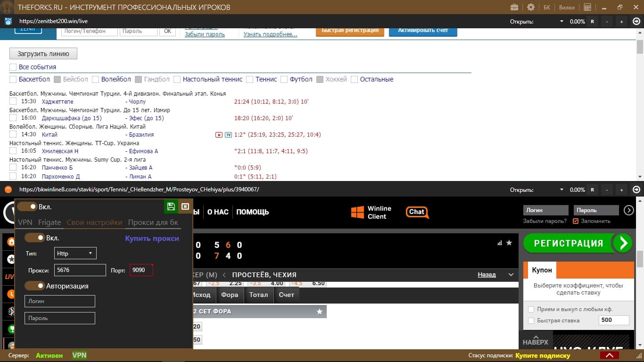The width and height of the screenshot is (644, 362).
Task: Open Winline favorites star sidebar icon
Action: tap(10, 259)
